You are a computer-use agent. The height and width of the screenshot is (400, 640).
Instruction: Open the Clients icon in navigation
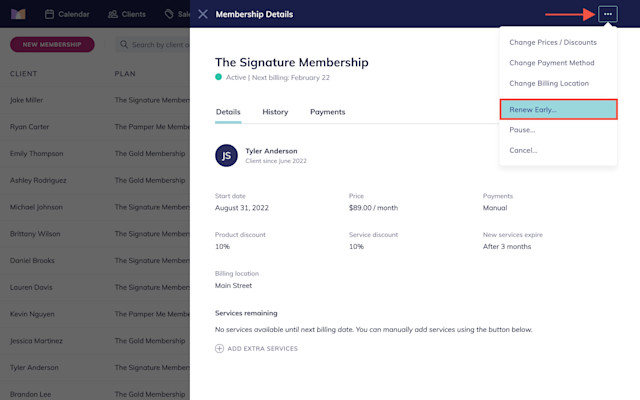coord(113,14)
